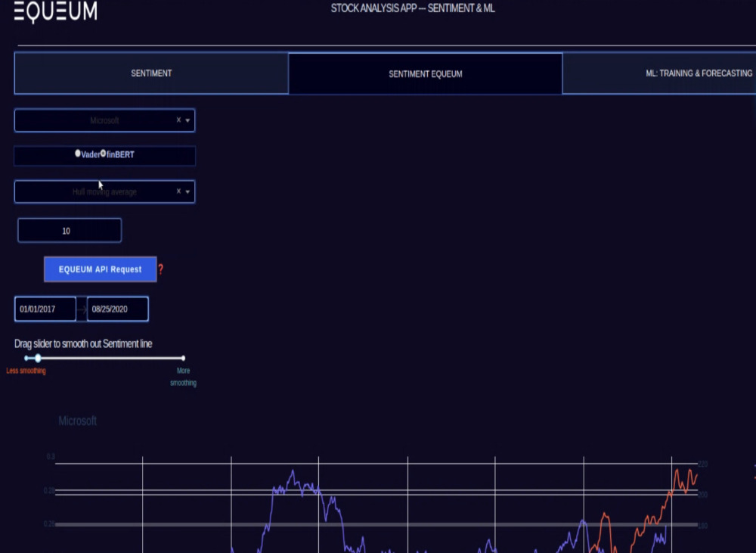
Task: Click the Microsoft chart title
Action: click(77, 421)
